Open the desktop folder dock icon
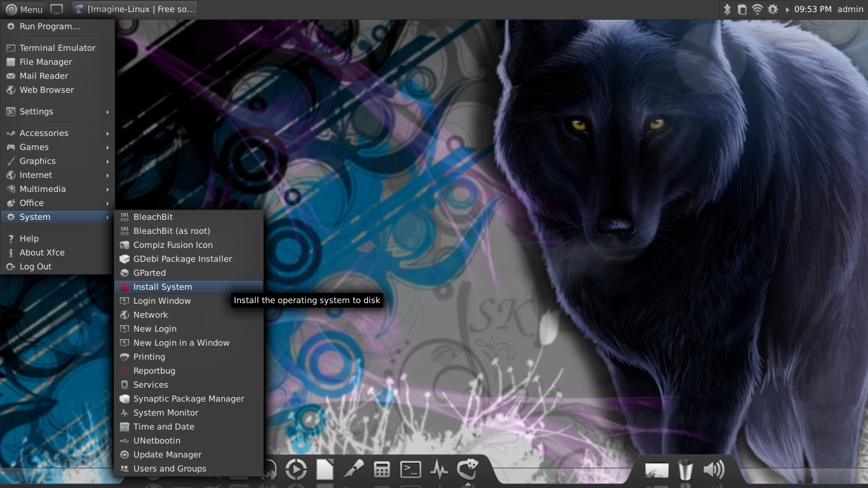 [656, 470]
